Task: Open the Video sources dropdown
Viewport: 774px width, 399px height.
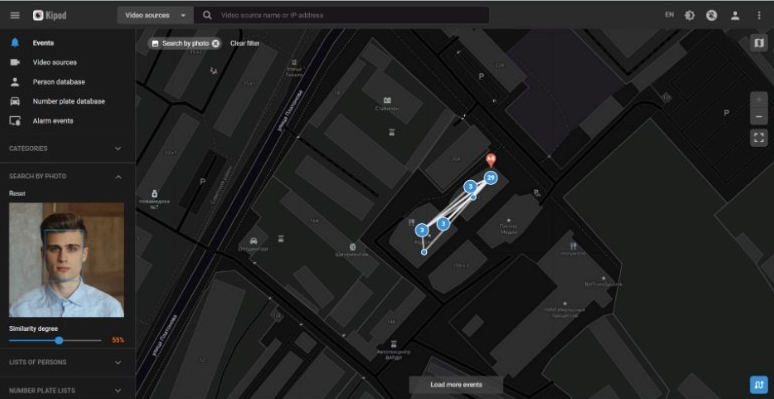Action: click(x=155, y=15)
